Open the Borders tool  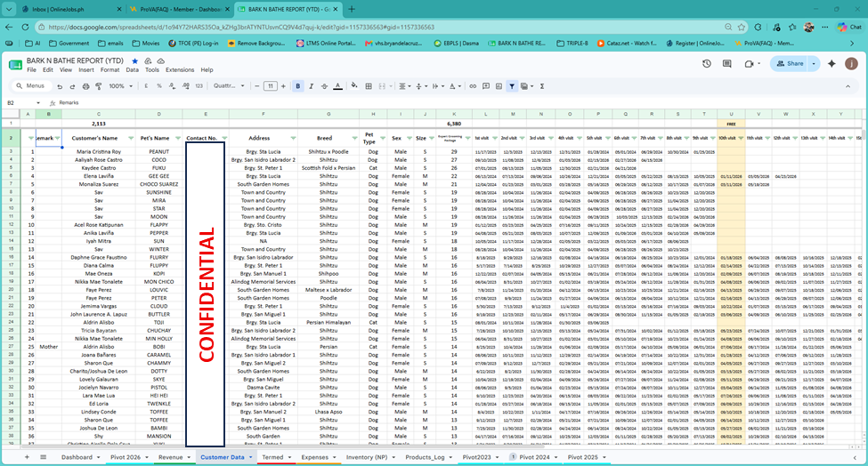(369, 86)
